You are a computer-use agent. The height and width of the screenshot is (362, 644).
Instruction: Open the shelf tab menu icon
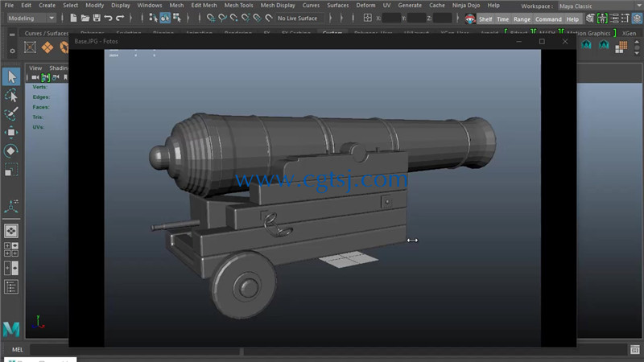point(12,35)
